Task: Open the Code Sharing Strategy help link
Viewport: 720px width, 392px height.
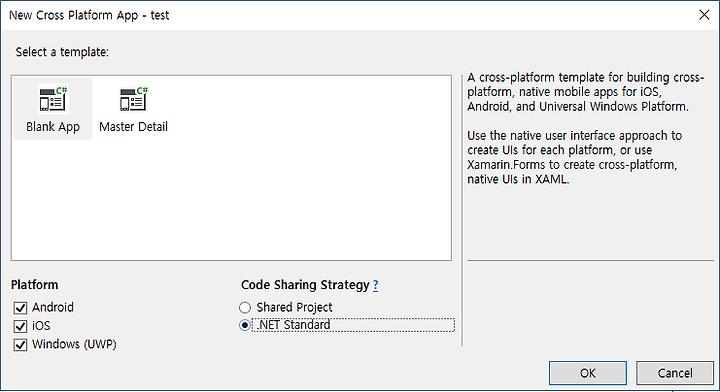Action: 376,286
